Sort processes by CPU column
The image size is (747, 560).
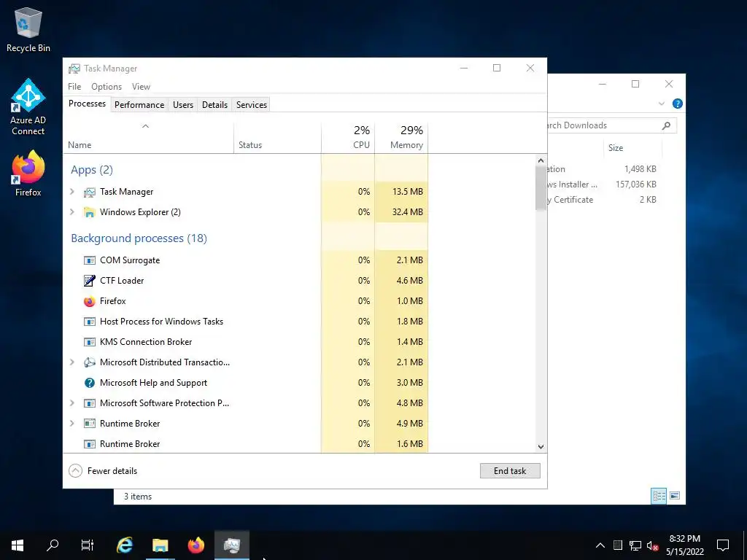click(x=348, y=137)
